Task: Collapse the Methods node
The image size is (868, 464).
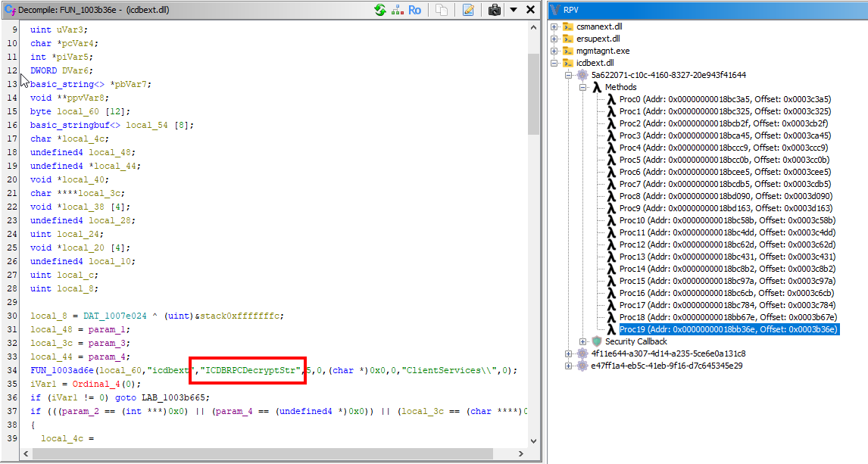Action: (583, 87)
